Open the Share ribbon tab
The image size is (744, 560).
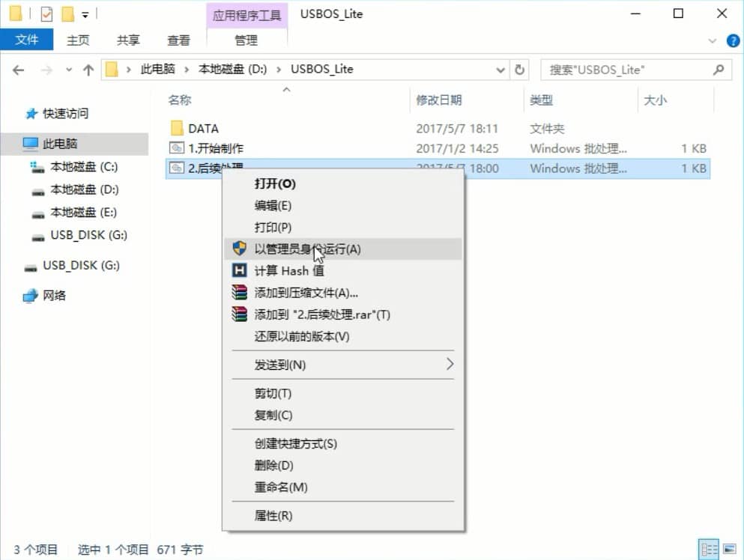(x=128, y=40)
